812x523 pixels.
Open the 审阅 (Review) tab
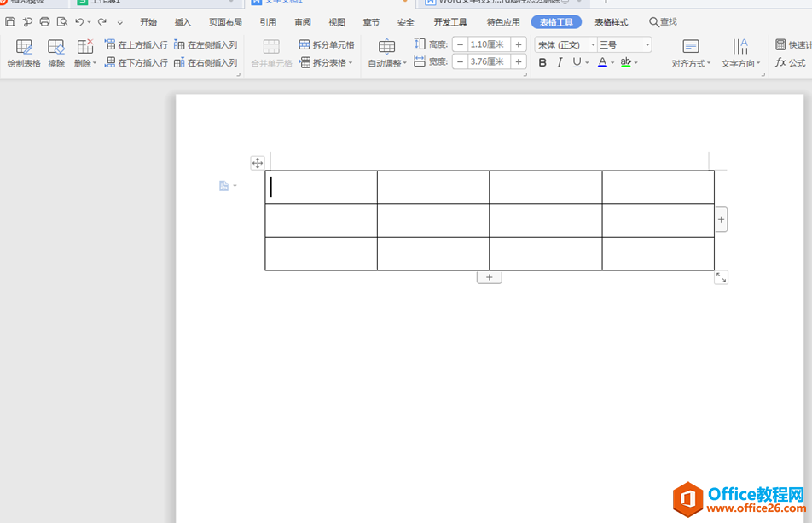point(303,22)
